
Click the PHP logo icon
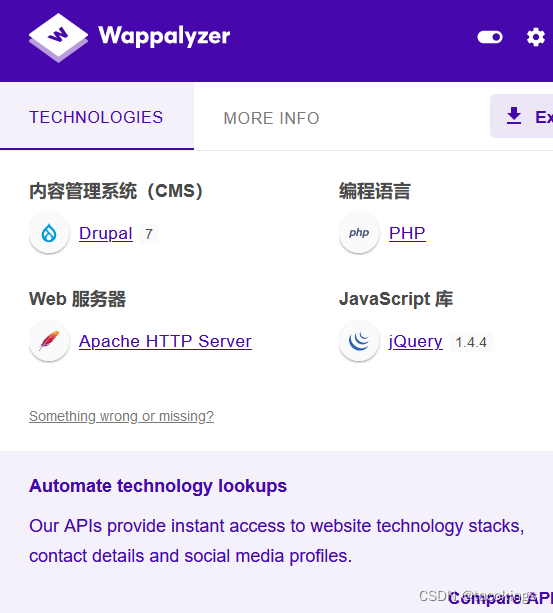tap(359, 233)
